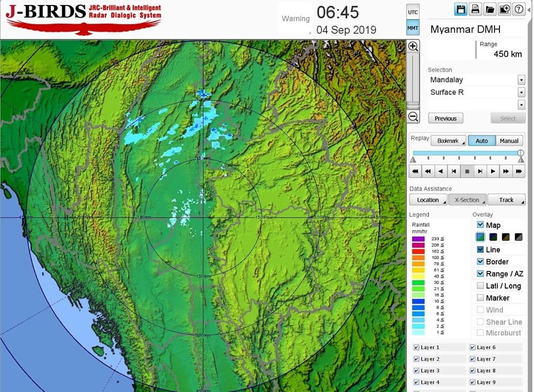Open the folder icon in toolbar
The image size is (534, 392).
[489, 9]
